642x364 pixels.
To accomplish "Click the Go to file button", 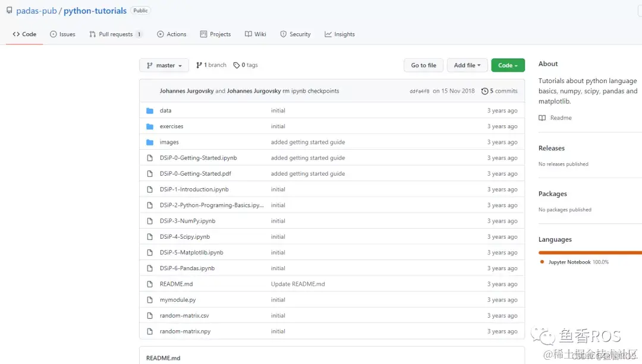I will [423, 65].
